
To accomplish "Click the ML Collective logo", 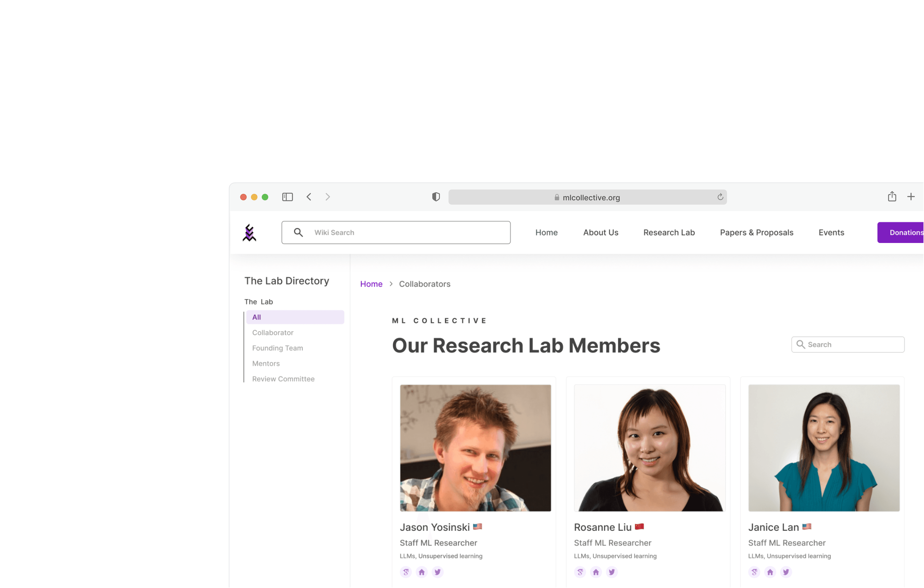I will [249, 233].
